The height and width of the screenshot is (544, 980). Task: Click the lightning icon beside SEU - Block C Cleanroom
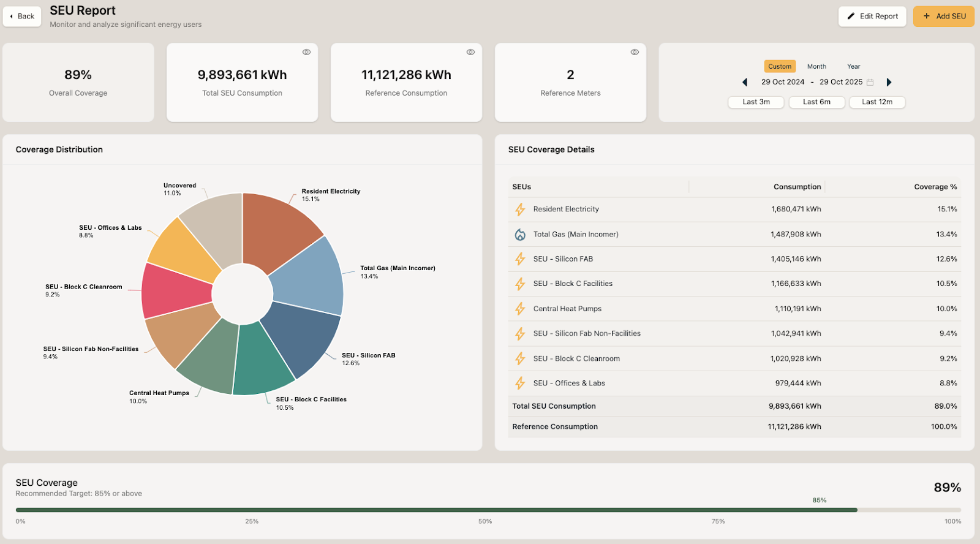520,358
